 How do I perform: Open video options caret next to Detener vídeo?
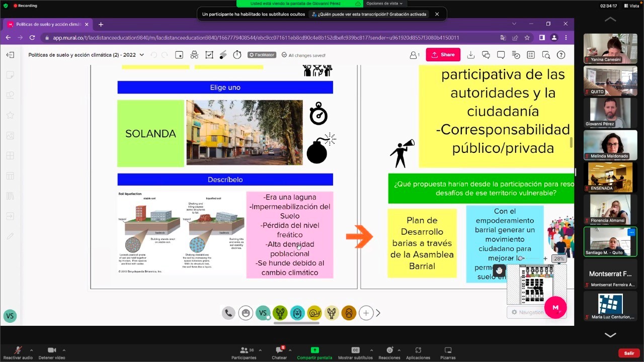click(64, 350)
